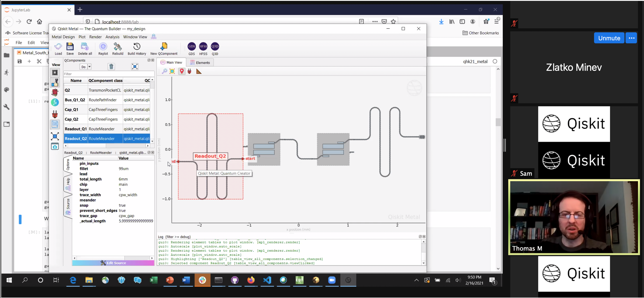The width and height of the screenshot is (644, 298).
Task: Click the volume icon in system tray
Action: click(458, 280)
